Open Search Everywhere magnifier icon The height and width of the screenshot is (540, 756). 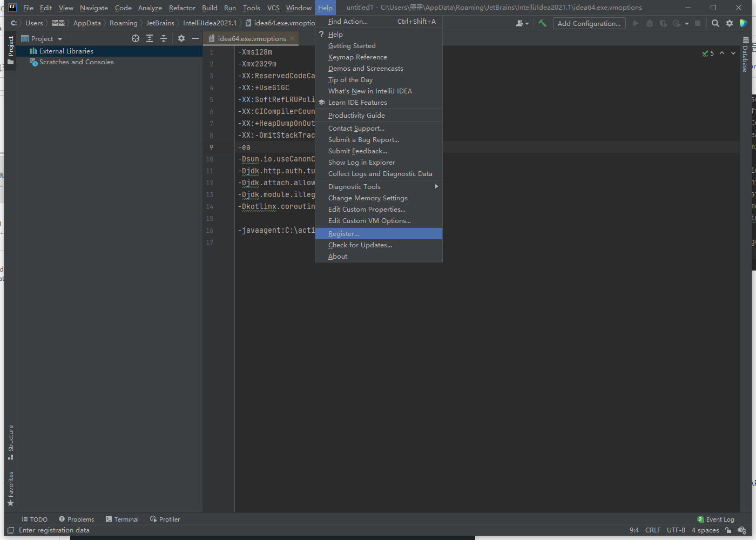715,23
